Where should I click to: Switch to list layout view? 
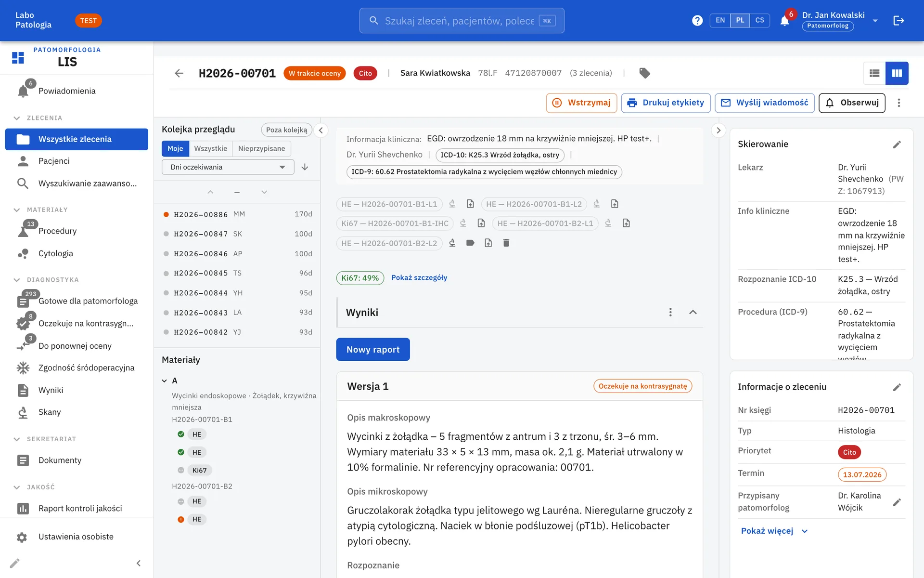(x=874, y=73)
